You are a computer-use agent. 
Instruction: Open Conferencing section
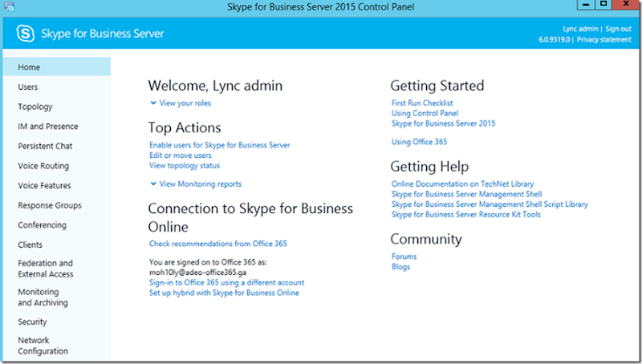[43, 225]
